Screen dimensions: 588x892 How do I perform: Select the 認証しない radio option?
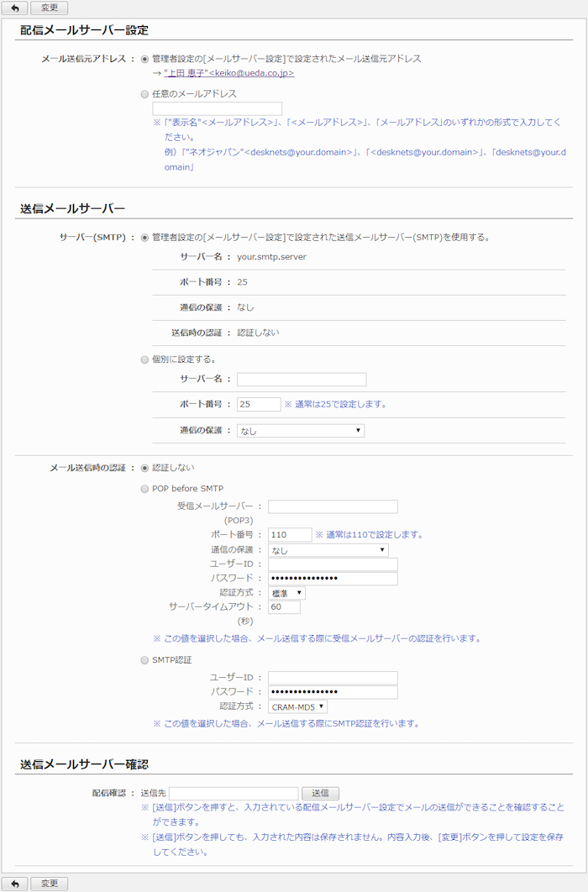click(145, 468)
